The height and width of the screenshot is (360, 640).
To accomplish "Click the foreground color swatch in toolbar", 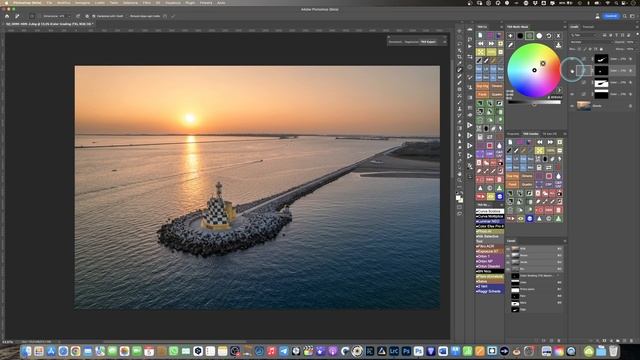I will pos(458,198).
